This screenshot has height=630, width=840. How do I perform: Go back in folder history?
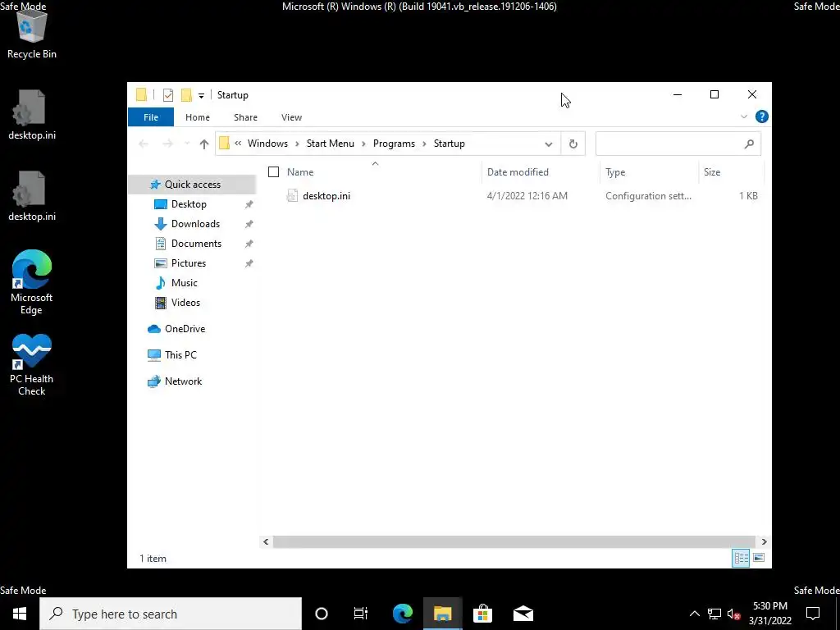pos(144,144)
